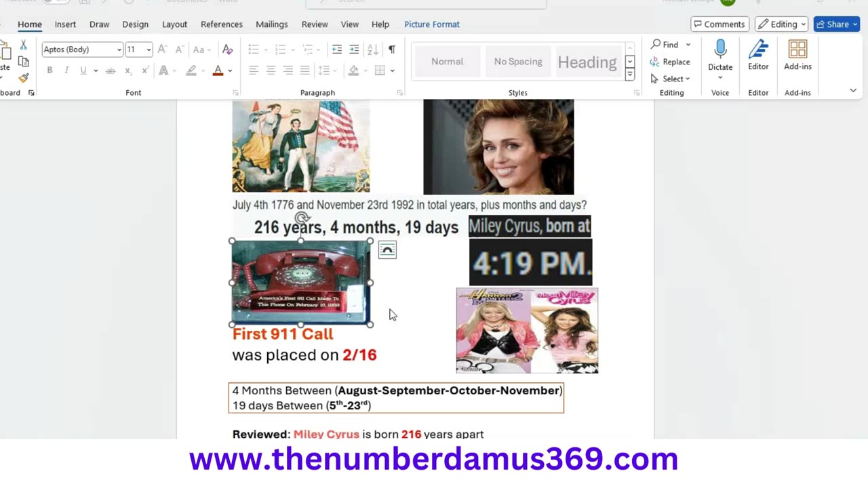Switch to the Home tab

pyautogui.click(x=30, y=24)
